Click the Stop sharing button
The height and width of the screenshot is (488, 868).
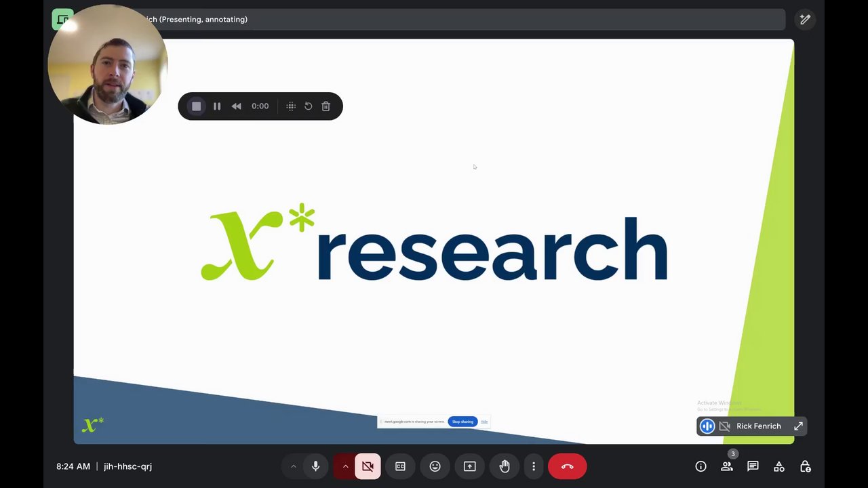(462, 422)
